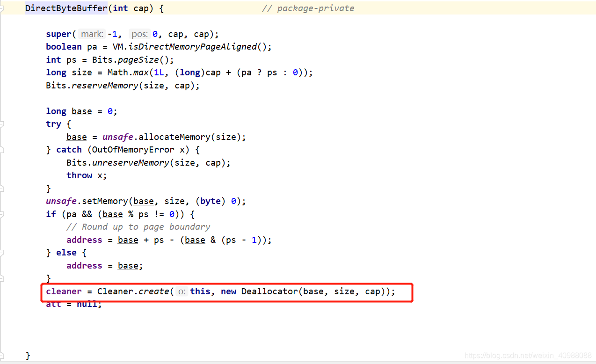Click the if keyword
This screenshot has height=364, width=596.
tap(51, 214)
